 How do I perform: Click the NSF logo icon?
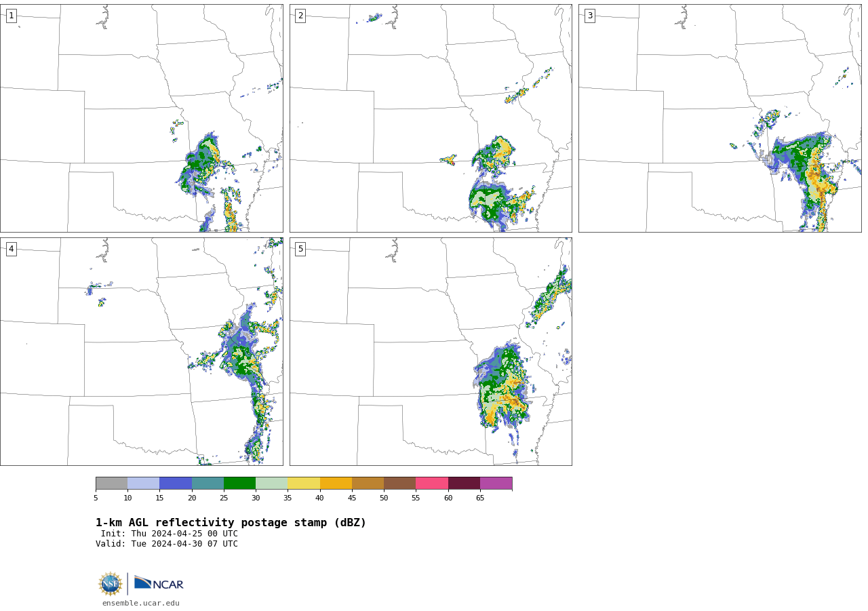111,584
